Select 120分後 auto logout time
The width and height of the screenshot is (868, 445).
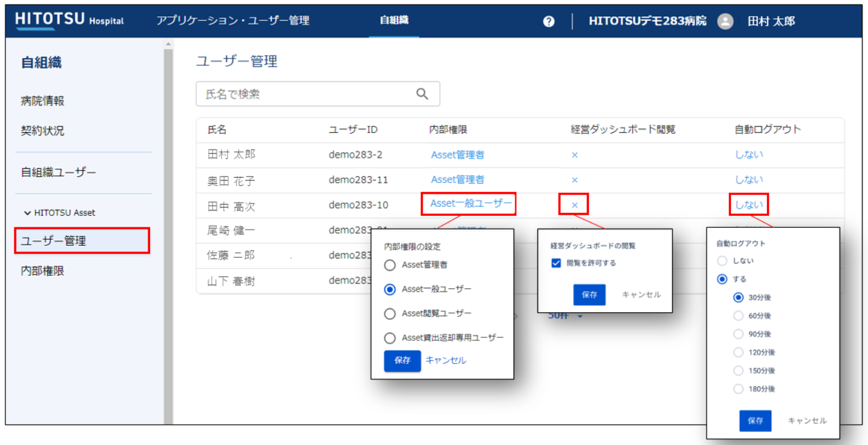coord(738,352)
